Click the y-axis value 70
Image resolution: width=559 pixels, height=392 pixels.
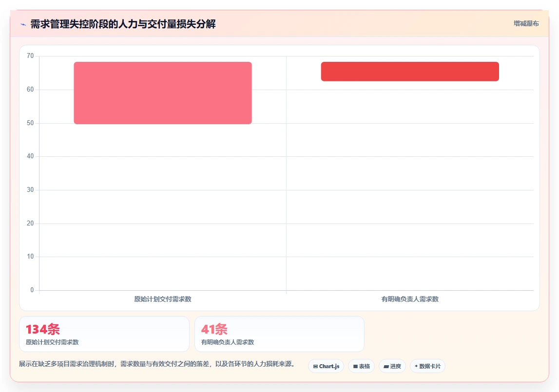(30, 56)
